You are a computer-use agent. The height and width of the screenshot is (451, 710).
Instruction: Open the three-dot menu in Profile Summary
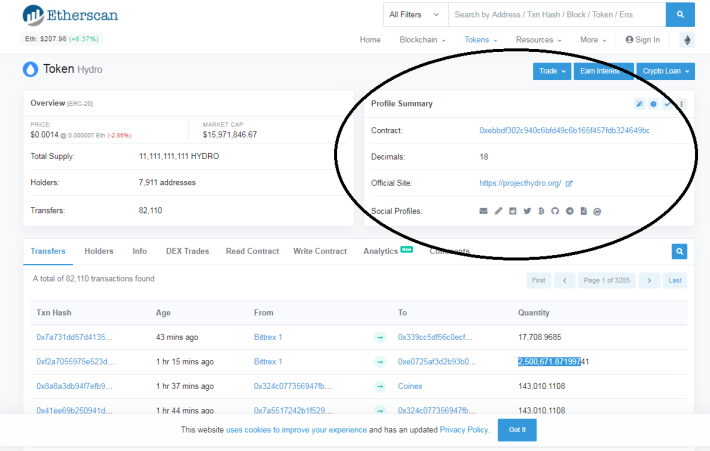pos(682,103)
